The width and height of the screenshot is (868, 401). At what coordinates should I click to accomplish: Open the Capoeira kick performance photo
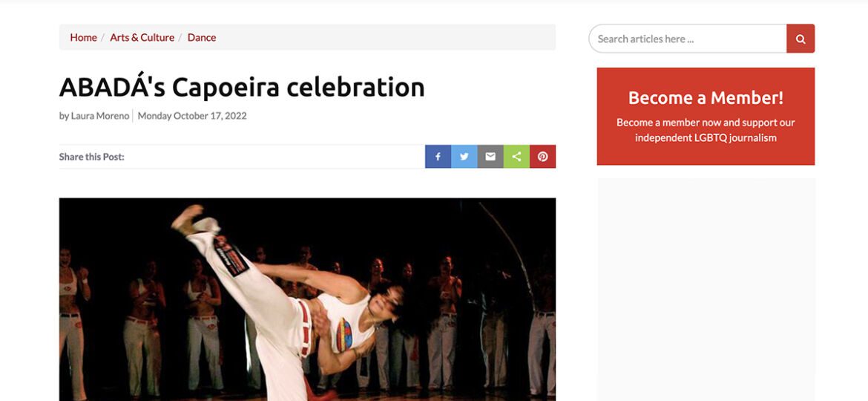pyautogui.click(x=307, y=299)
